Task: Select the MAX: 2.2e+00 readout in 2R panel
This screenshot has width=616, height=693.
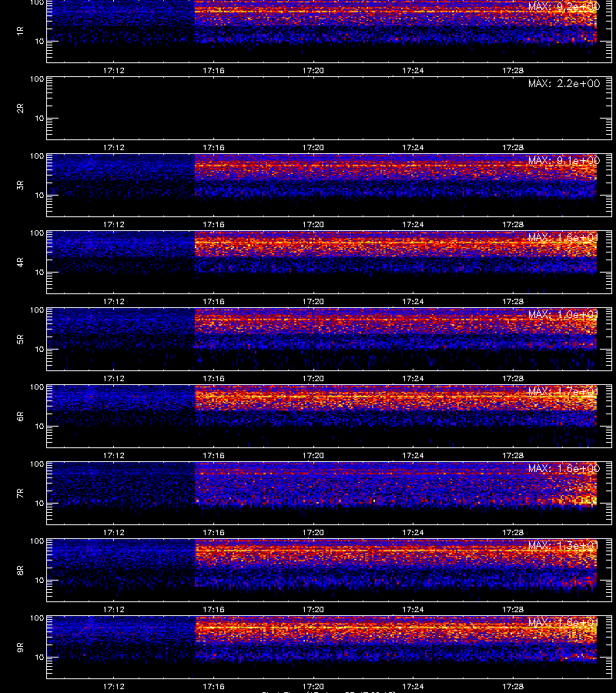Action: [564, 83]
